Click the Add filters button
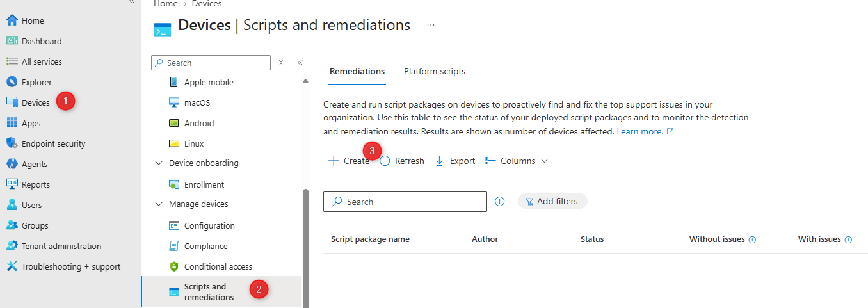 (x=552, y=201)
